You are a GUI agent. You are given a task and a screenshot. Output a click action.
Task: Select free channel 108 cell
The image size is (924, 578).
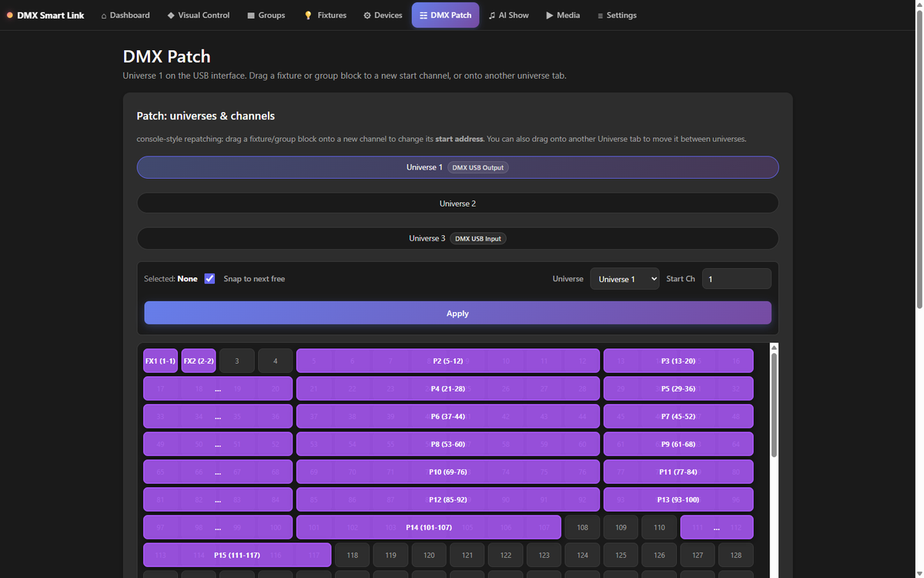click(x=582, y=527)
